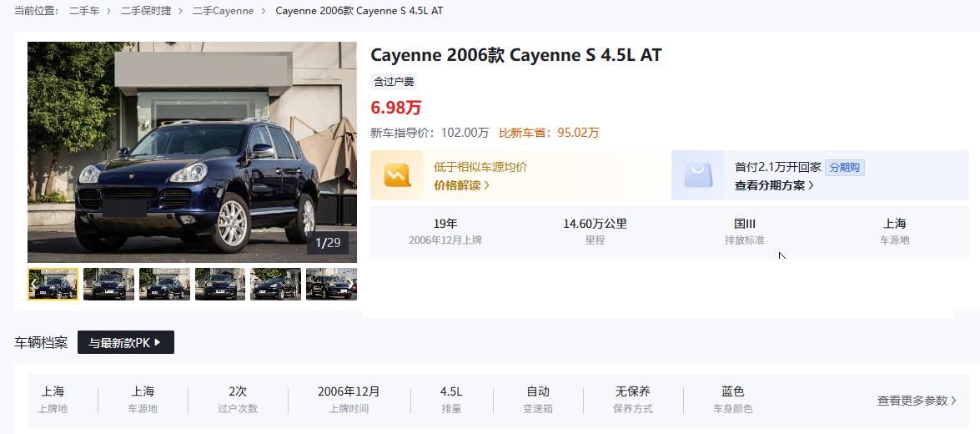Click the 国III emission standard value
Screen dimensions: 980x434
tap(744, 224)
